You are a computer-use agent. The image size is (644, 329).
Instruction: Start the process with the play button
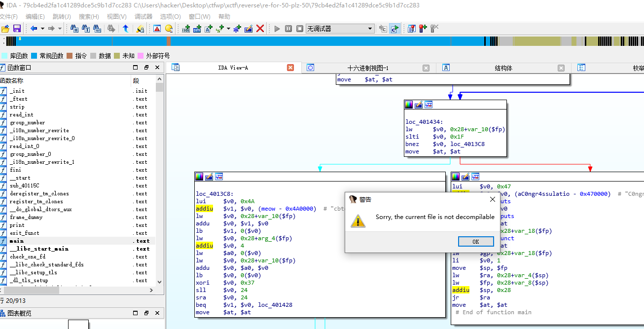[x=277, y=29]
